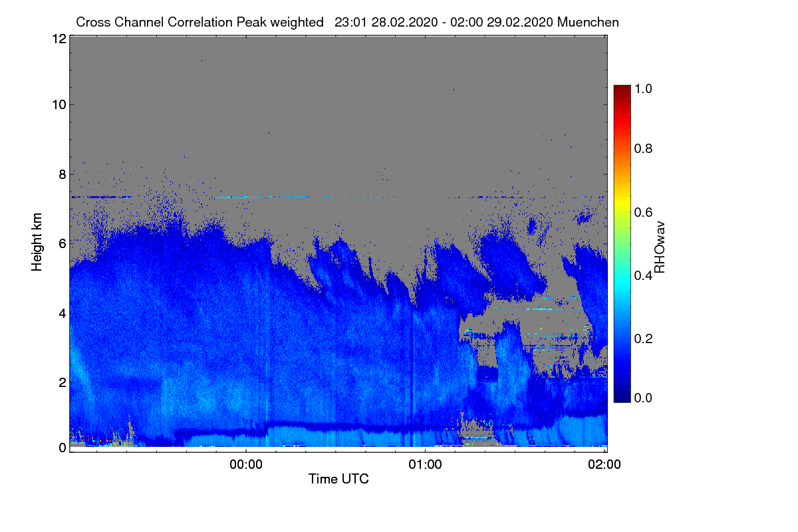Click the y-axis tick label '4'
This screenshot has width=798, height=532.
[x=62, y=313]
